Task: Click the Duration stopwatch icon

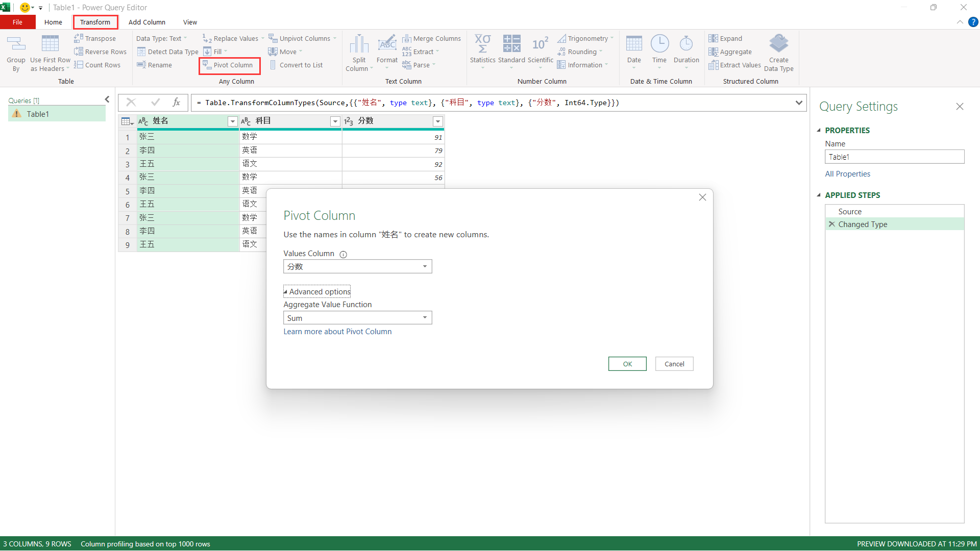Action: pos(686,44)
